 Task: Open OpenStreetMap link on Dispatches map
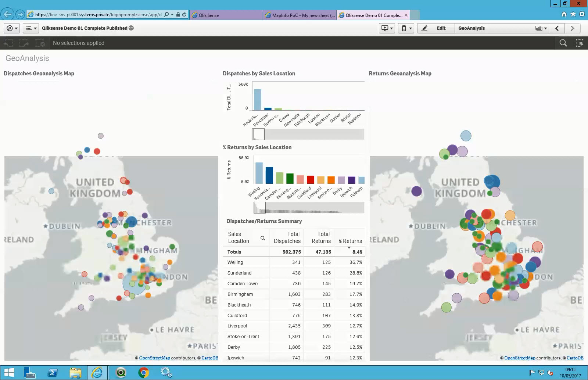click(154, 358)
